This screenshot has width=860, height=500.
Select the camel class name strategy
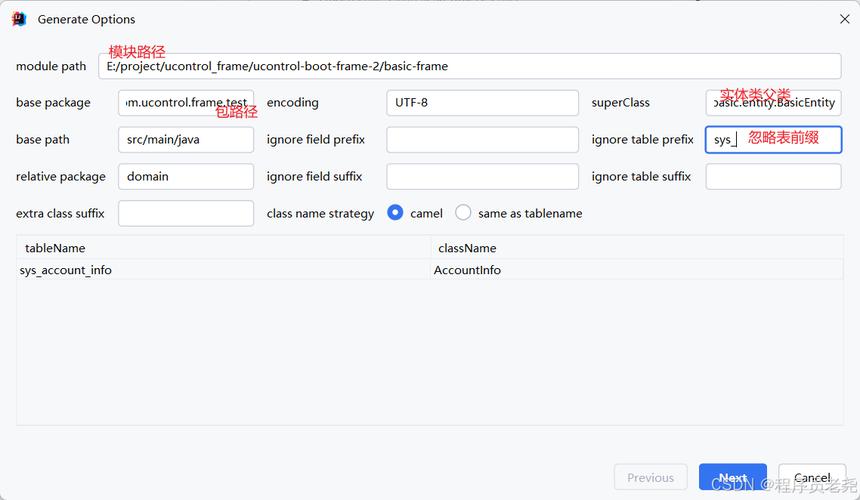[395, 213]
